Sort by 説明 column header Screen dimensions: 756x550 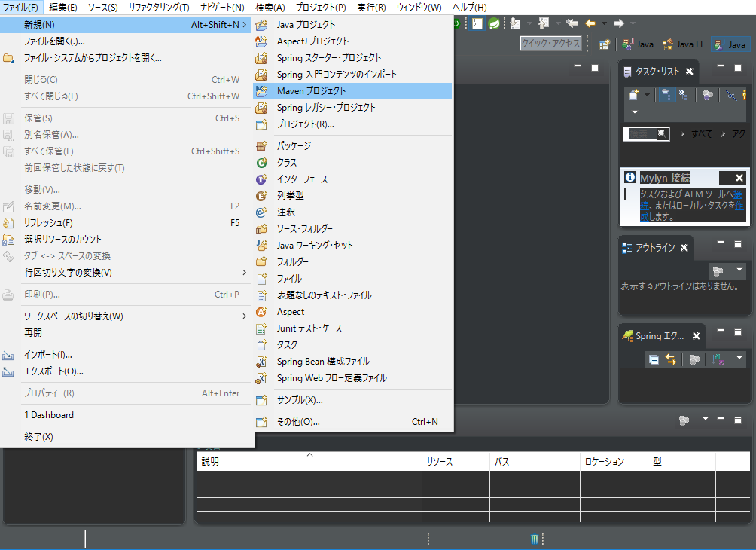coord(309,461)
